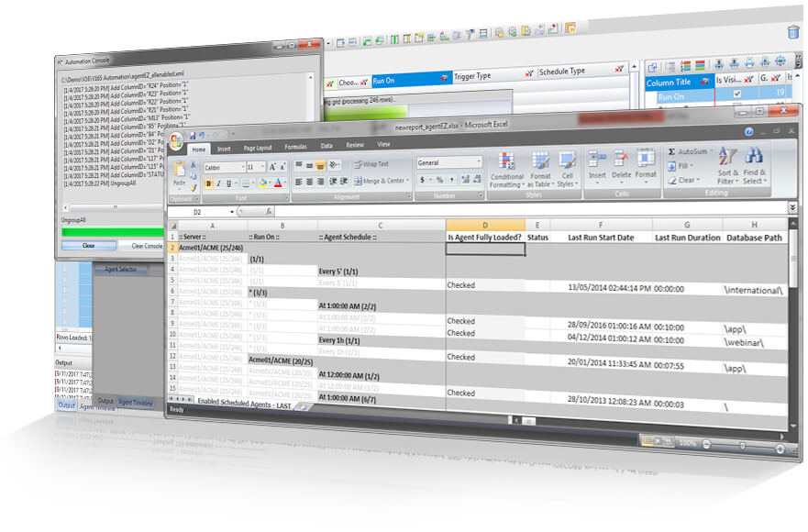Apply Italic formatting in Excel
The height and width of the screenshot is (532, 808).
click(x=218, y=183)
